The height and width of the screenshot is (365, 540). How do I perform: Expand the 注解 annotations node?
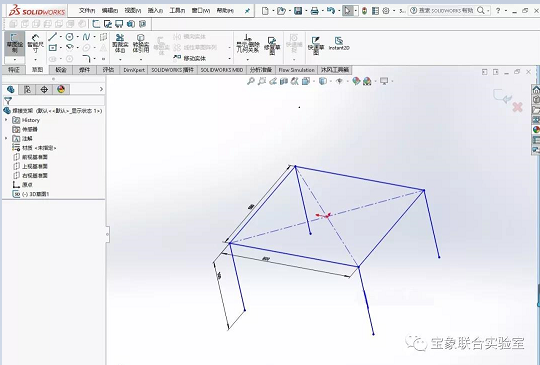point(6,138)
